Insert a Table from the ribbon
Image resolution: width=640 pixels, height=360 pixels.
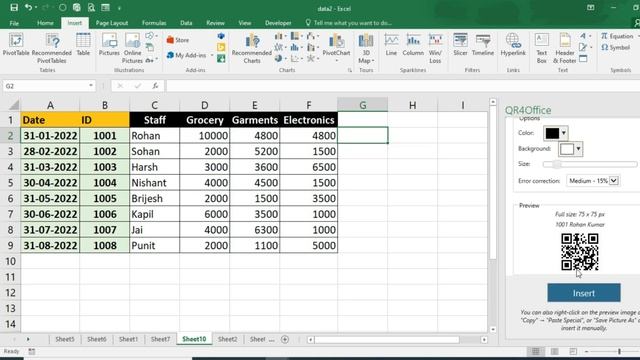click(83, 45)
